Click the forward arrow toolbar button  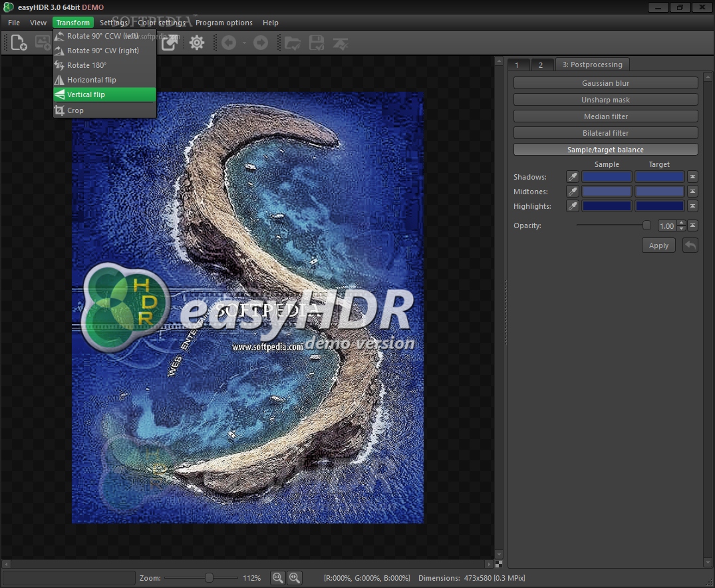click(261, 43)
